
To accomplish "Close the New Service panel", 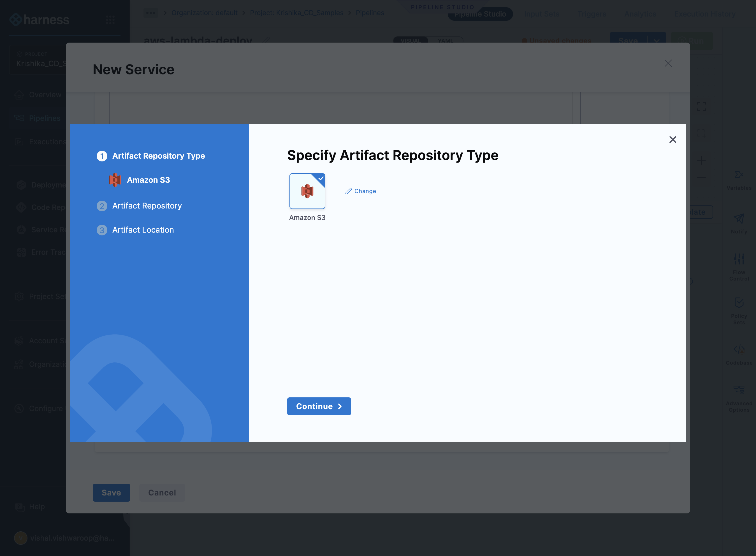I will click(668, 63).
